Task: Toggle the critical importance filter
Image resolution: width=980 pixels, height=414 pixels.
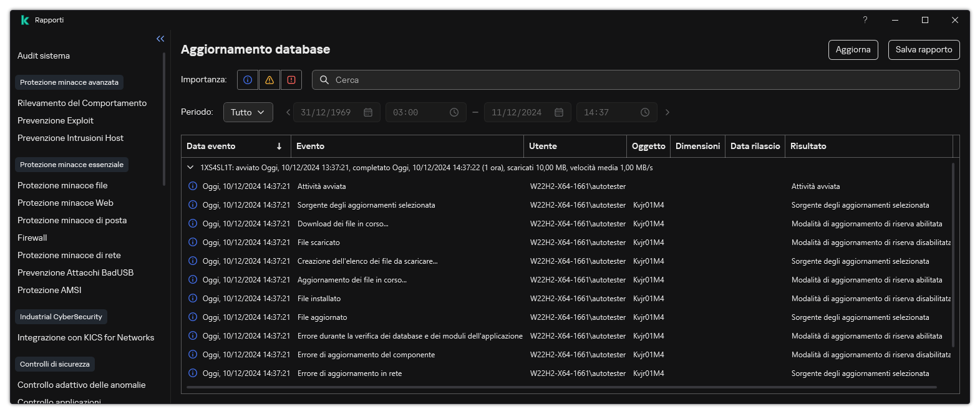Action: coord(291,80)
